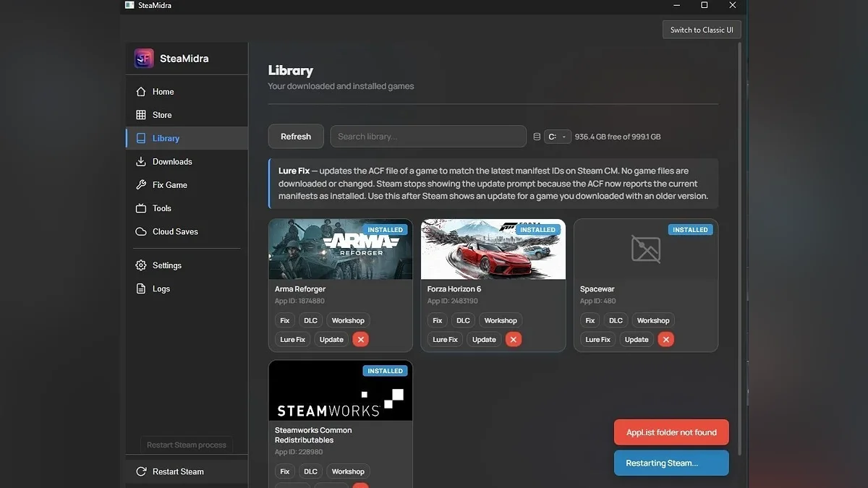Remove Arma Reforger with red X
This screenshot has height=488, width=868.
(x=360, y=339)
